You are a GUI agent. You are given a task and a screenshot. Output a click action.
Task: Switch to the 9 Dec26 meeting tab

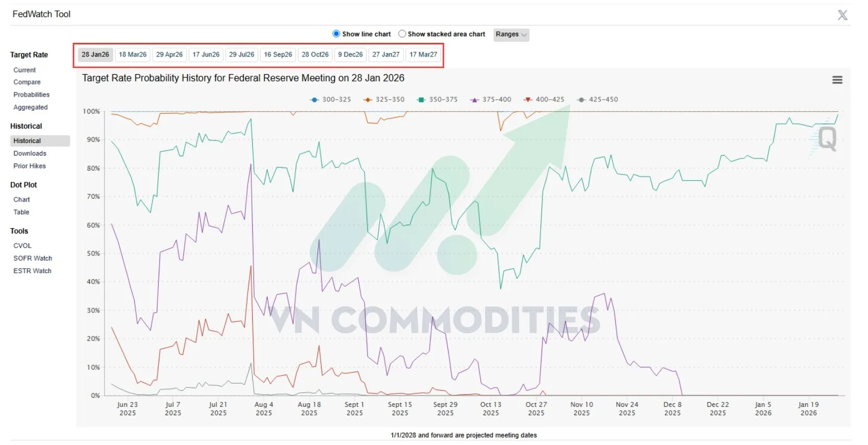point(350,55)
